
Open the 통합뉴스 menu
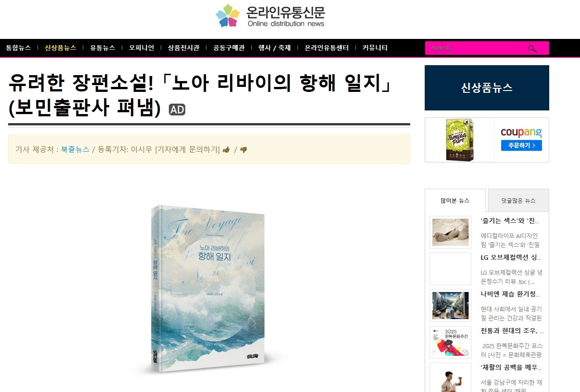pyautogui.click(x=18, y=48)
